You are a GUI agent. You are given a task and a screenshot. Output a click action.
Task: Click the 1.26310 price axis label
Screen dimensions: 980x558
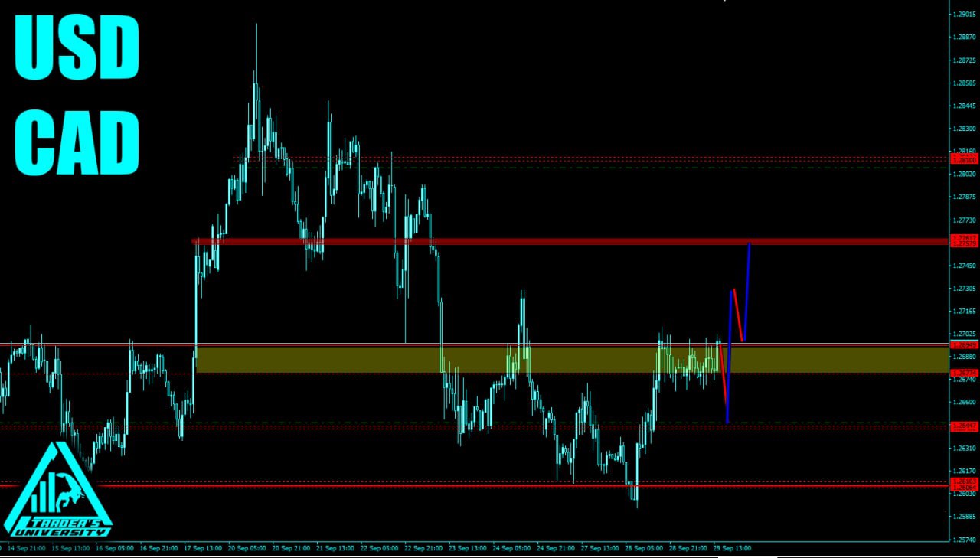tap(965, 449)
